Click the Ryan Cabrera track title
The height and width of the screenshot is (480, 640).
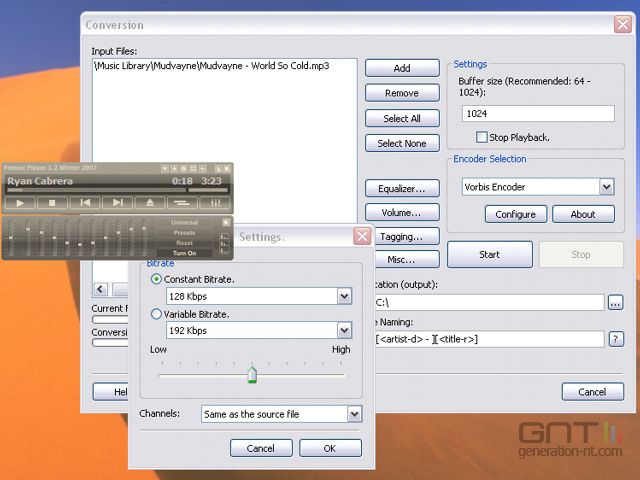click(40, 181)
